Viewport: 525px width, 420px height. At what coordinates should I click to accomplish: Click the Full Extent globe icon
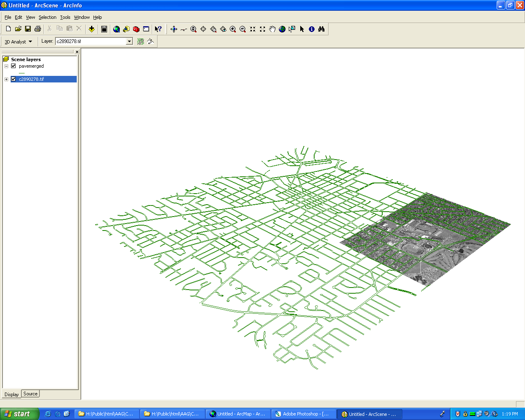pyautogui.click(x=282, y=29)
